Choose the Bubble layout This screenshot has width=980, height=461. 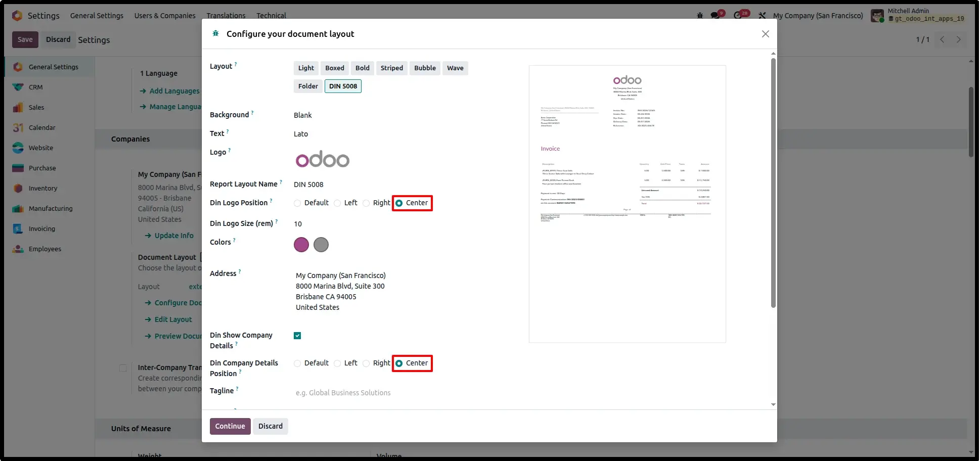(425, 68)
